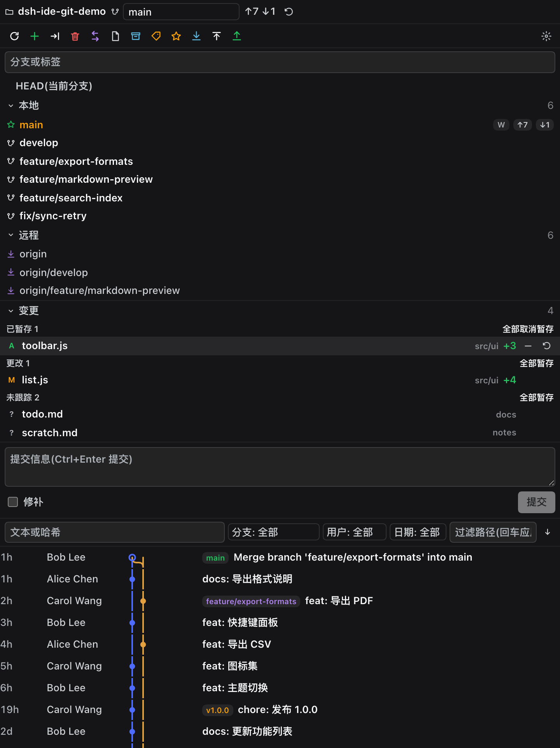Select commit 'docs: 更新功能列表'

tap(280, 732)
